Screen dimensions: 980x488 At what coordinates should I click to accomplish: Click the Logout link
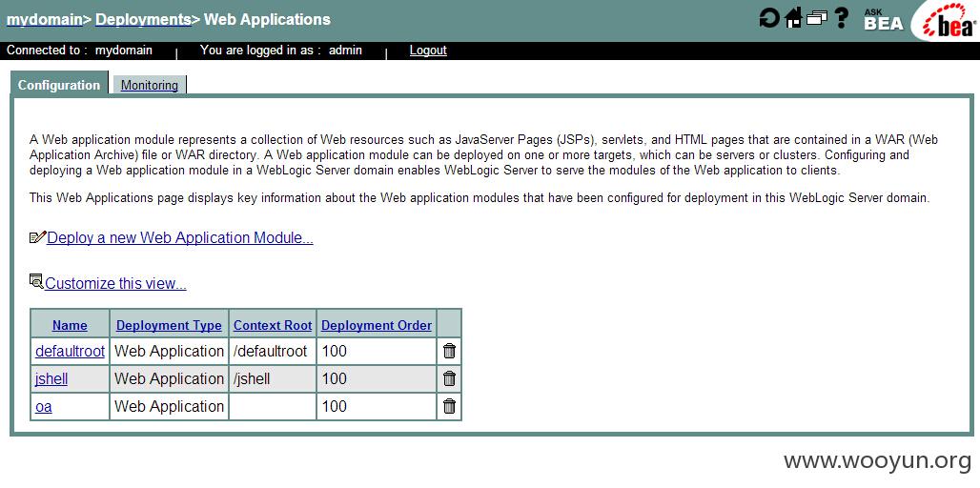(428, 50)
